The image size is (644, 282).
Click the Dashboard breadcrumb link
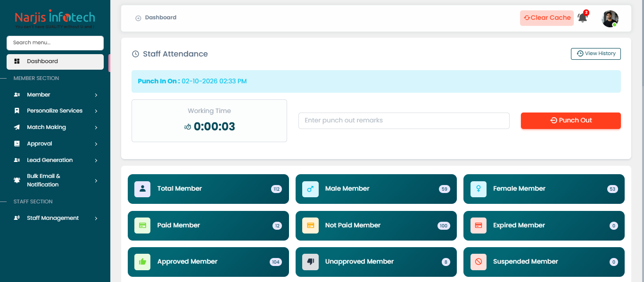pos(161,17)
